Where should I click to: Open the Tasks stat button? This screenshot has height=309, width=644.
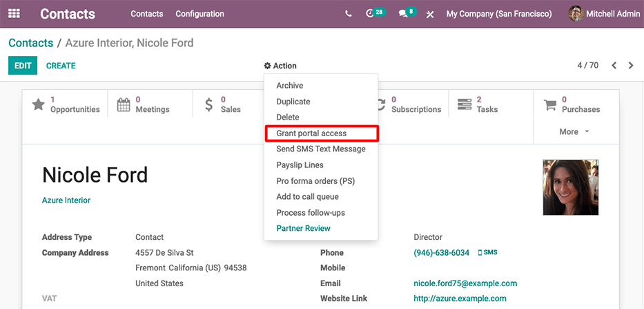(478, 104)
